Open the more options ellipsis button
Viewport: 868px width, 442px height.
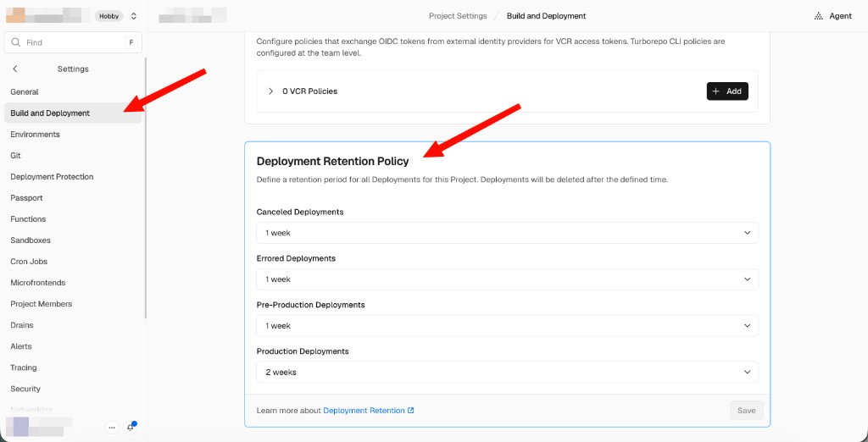pos(112,427)
